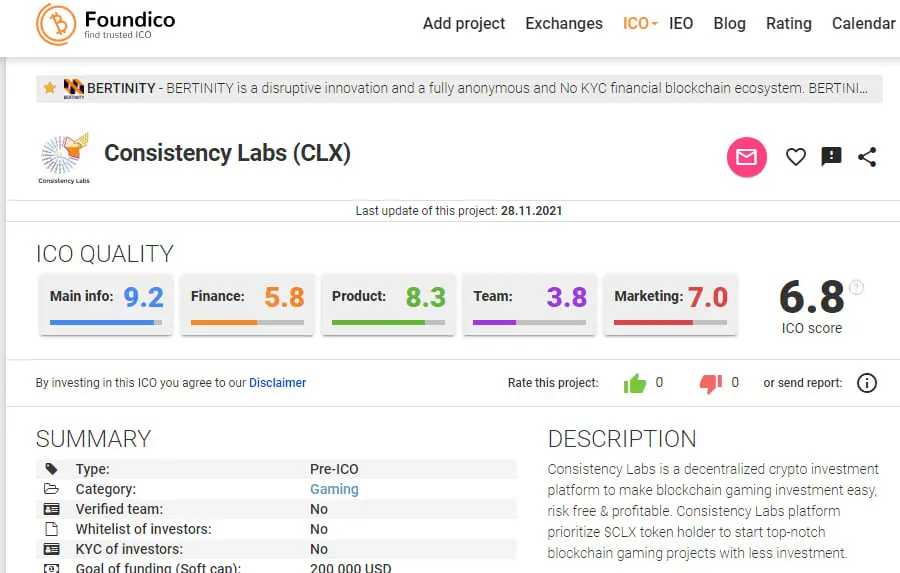The height and width of the screenshot is (573, 900).
Task: Click the folder icon beside Category
Action: pos(52,489)
